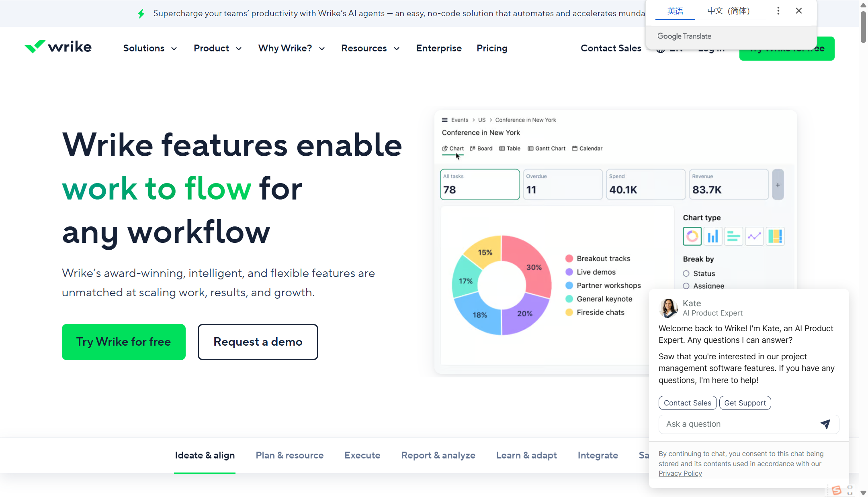The height and width of the screenshot is (497, 868).
Task: Select the bar chart type icon
Action: click(x=713, y=236)
